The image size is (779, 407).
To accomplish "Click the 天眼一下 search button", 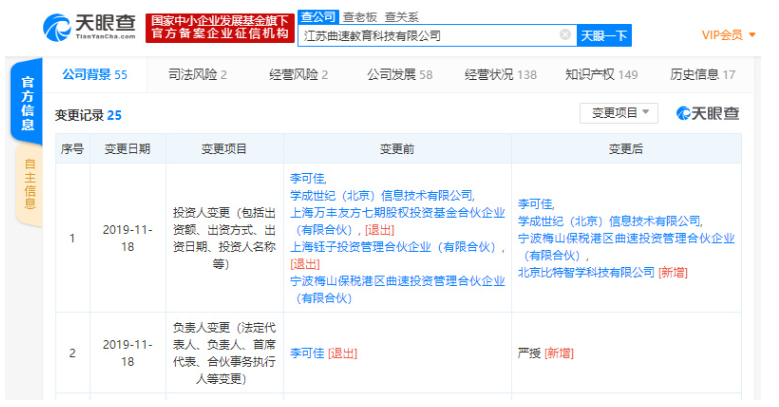I will pos(604,36).
